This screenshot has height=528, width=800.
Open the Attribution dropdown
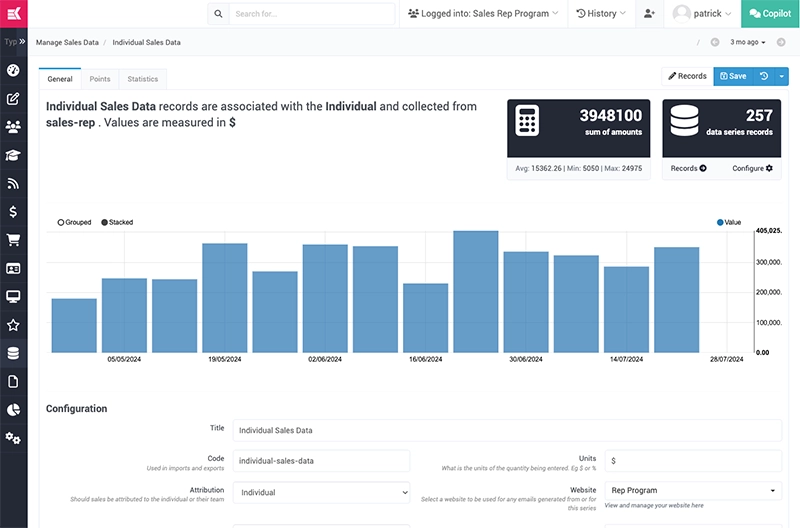tap(321, 492)
